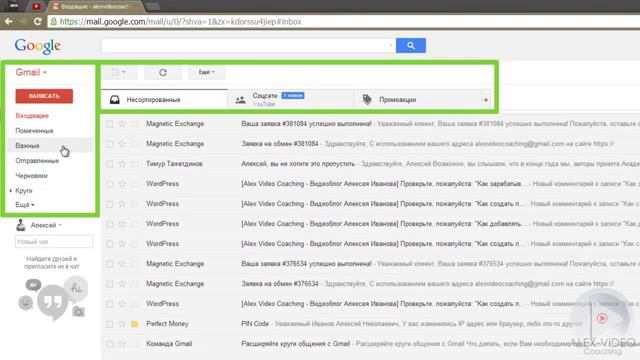Star the Заявка на обмен #376534 email
The image size is (640, 360).
pyautogui.click(x=122, y=284)
